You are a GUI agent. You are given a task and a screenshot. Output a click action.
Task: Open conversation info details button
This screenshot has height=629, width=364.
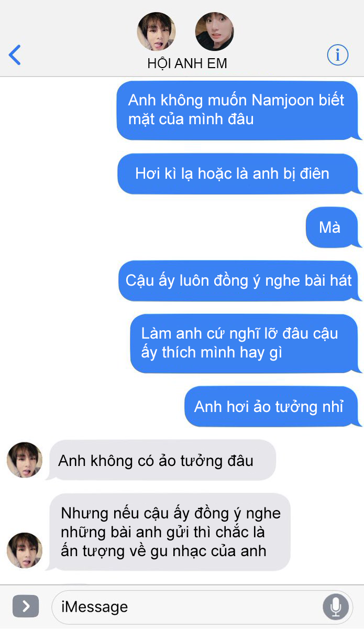tap(338, 55)
